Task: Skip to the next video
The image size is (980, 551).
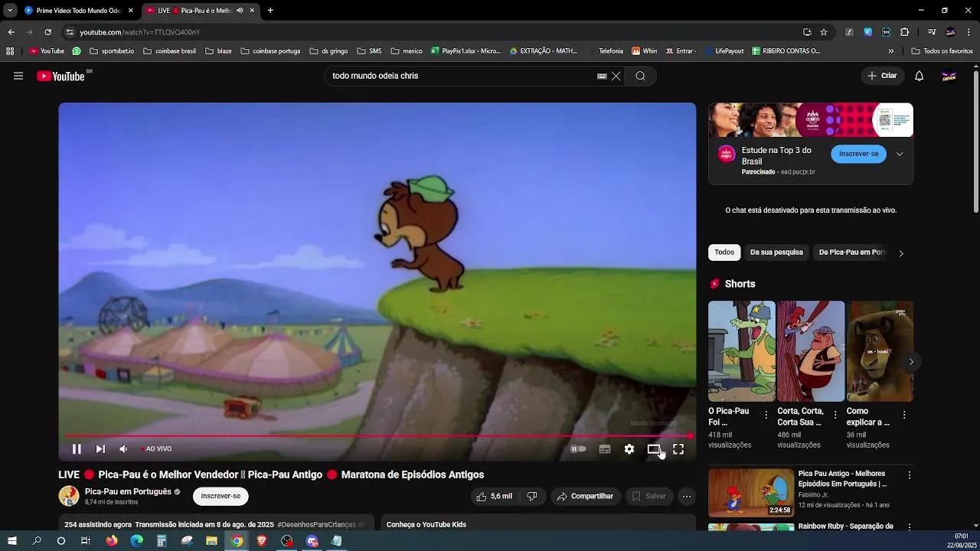Action: pyautogui.click(x=100, y=449)
